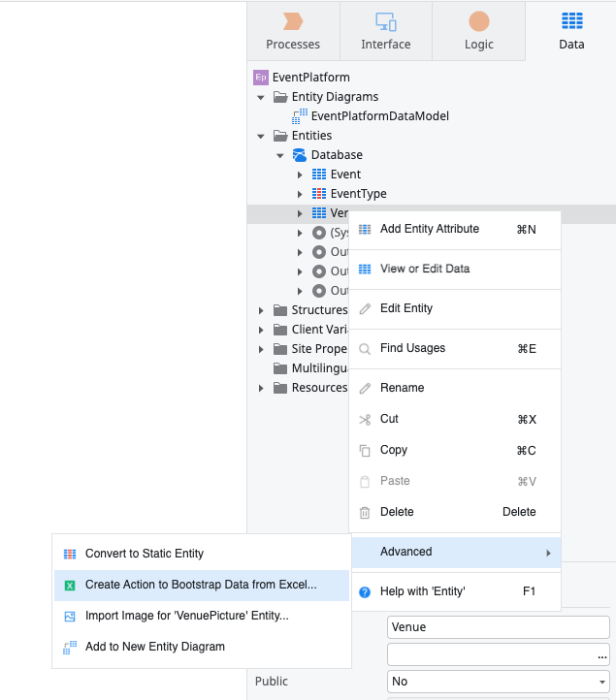Click the empty field below Venue
616x700 pixels.
pos(498,654)
